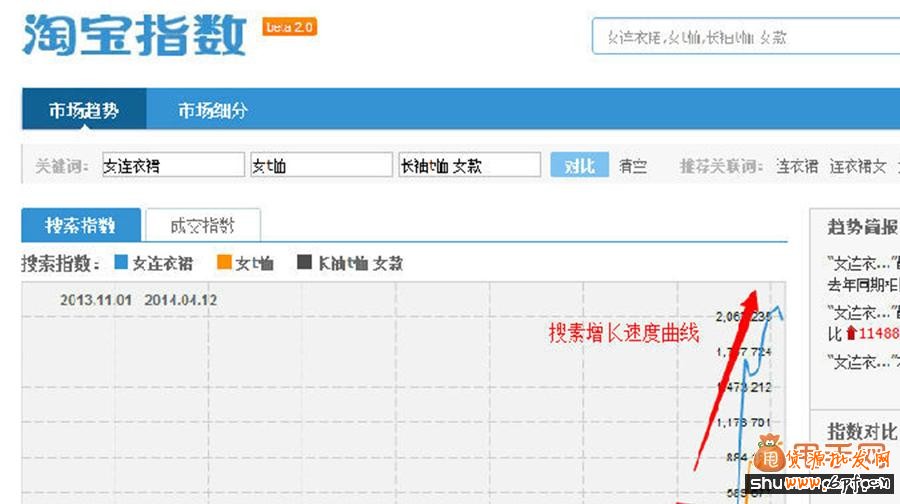Open the 市场趋势 tab
The image size is (900, 504).
coord(84,110)
